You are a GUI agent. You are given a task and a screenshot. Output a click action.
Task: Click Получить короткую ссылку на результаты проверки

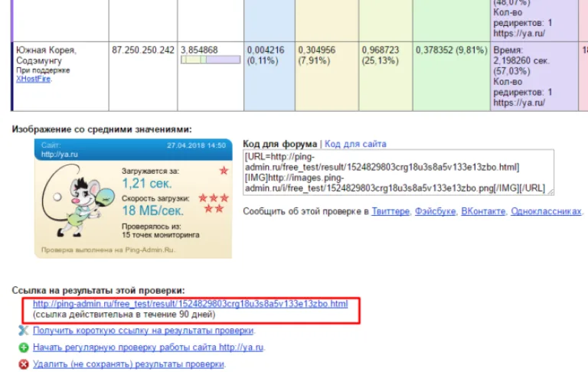pyautogui.click(x=144, y=331)
